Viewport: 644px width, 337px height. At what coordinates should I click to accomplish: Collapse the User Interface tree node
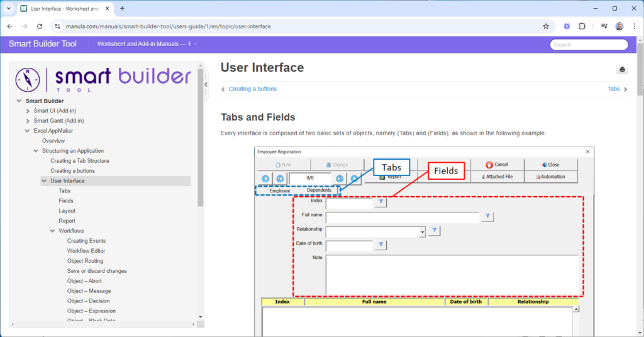tap(44, 181)
